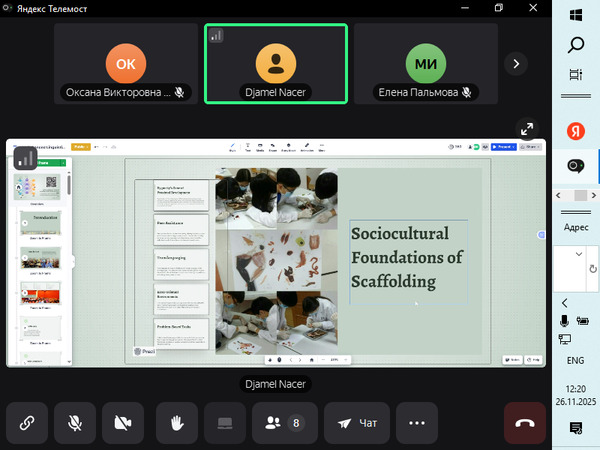This screenshot has width=600, height=450.
Task: End the call with the red hang-up button
Action: [x=525, y=423]
